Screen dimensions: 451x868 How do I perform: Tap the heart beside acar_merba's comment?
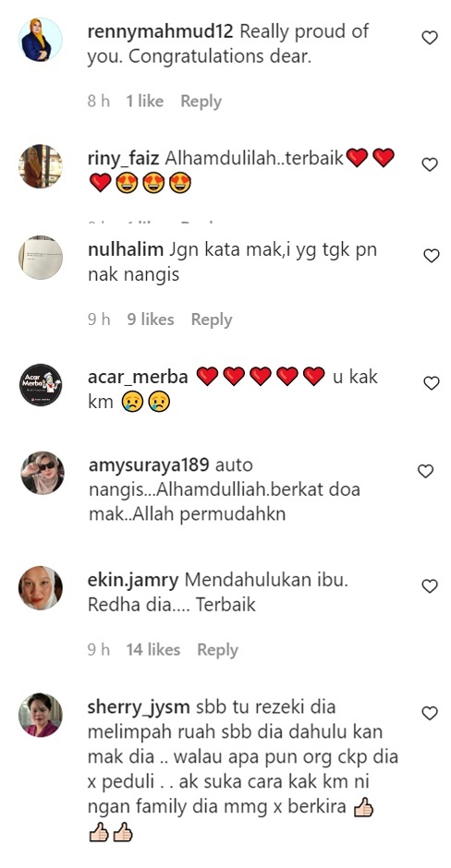(x=431, y=383)
